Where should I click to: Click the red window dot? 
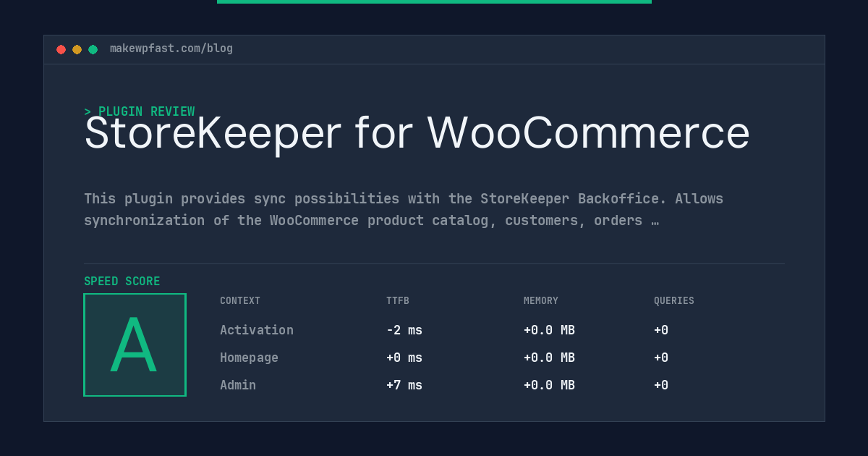click(x=61, y=49)
